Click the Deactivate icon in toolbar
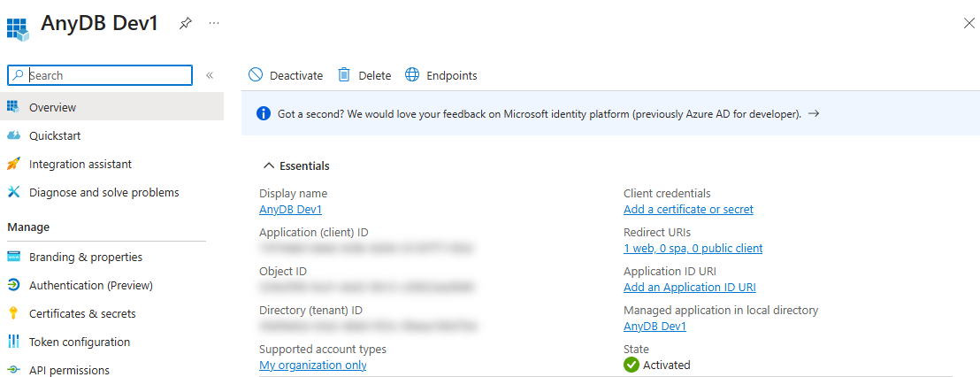Screen dimensions: 980x377 tap(256, 75)
